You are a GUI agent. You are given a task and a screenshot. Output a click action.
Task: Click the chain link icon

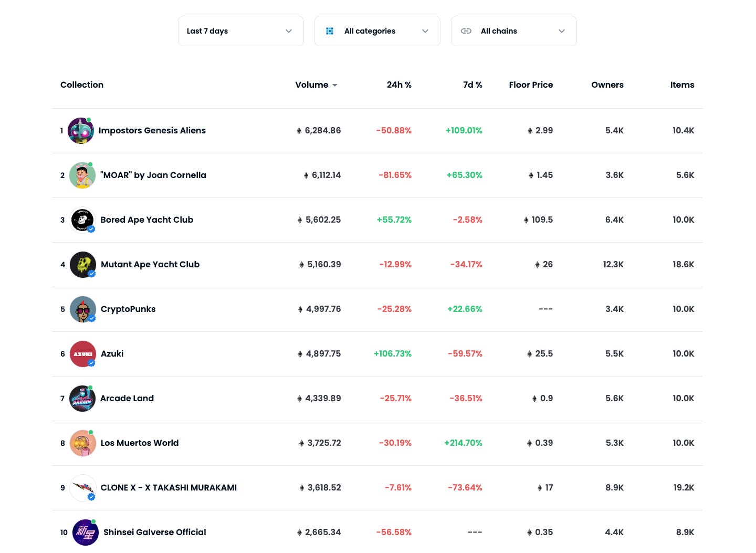tap(466, 31)
